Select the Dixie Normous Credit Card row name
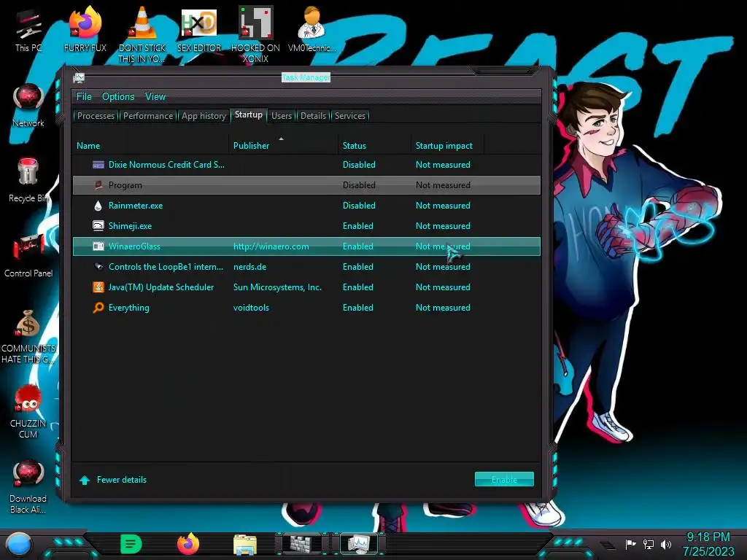The height and width of the screenshot is (560, 747). coord(167,165)
